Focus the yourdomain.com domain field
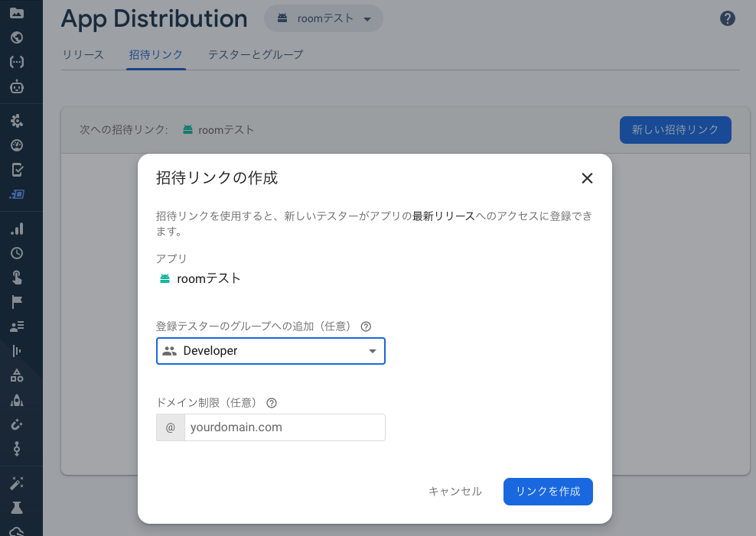This screenshot has width=756, height=536. click(x=285, y=427)
